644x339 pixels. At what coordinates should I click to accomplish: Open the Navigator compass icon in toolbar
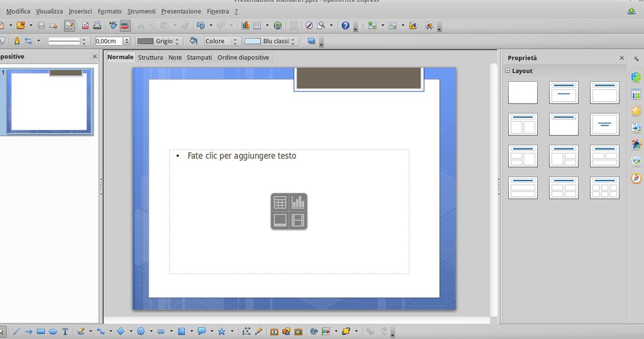click(x=309, y=26)
